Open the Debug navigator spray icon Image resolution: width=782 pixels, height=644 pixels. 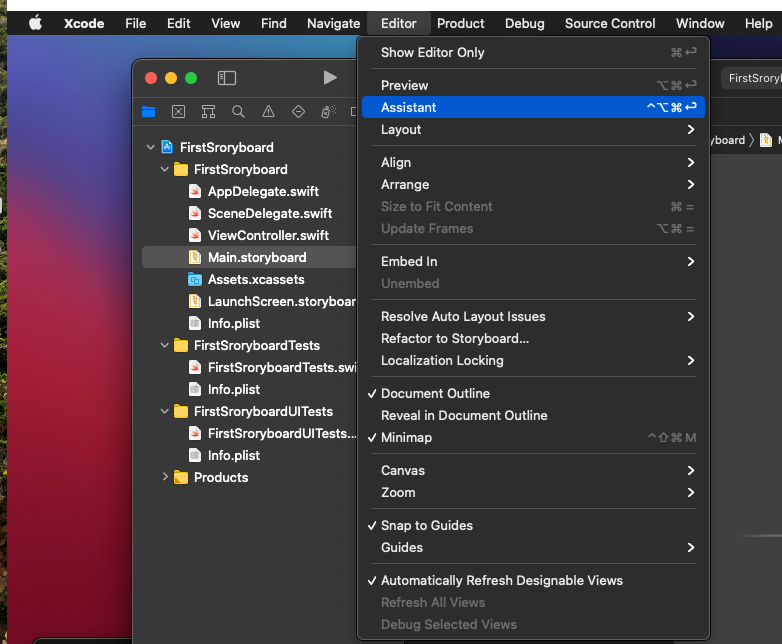pos(328,111)
